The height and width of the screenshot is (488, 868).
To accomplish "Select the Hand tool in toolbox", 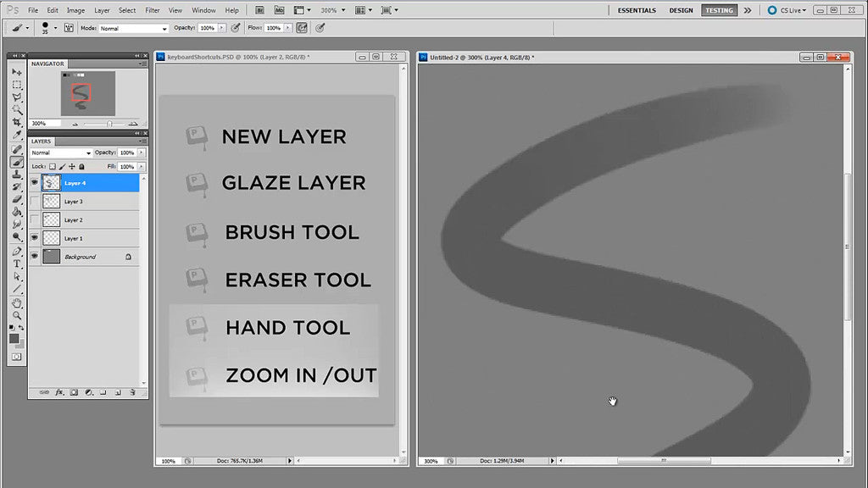I will click(17, 303).
